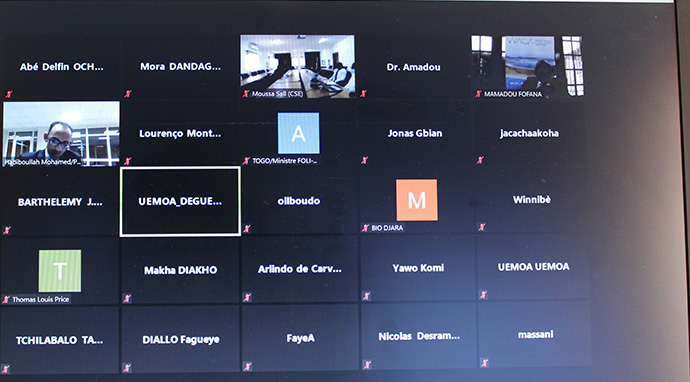Viewport: 690px width, 382px height.
Task: Click muted mic icon on massani tile
Action: tap(484, 363)
